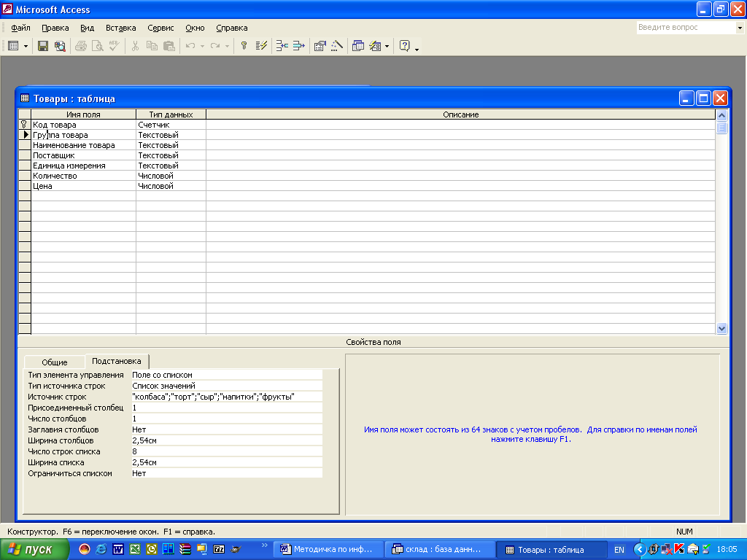
Task: Click the EN language indicator
Action: coord(619,550)
